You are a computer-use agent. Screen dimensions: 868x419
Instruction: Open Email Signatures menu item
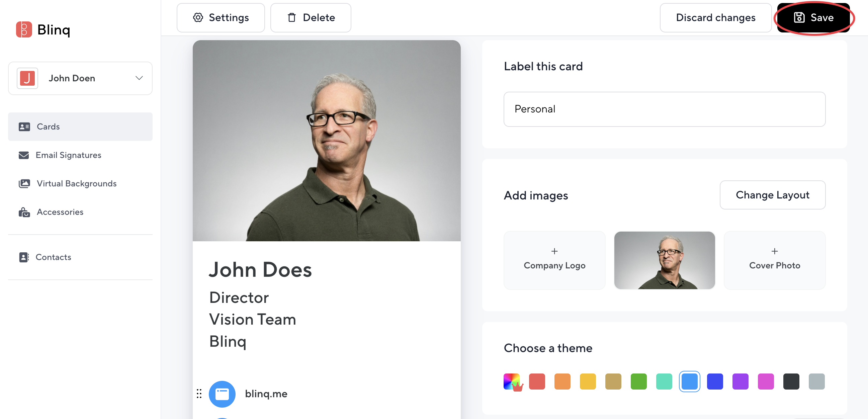point(80,155)
